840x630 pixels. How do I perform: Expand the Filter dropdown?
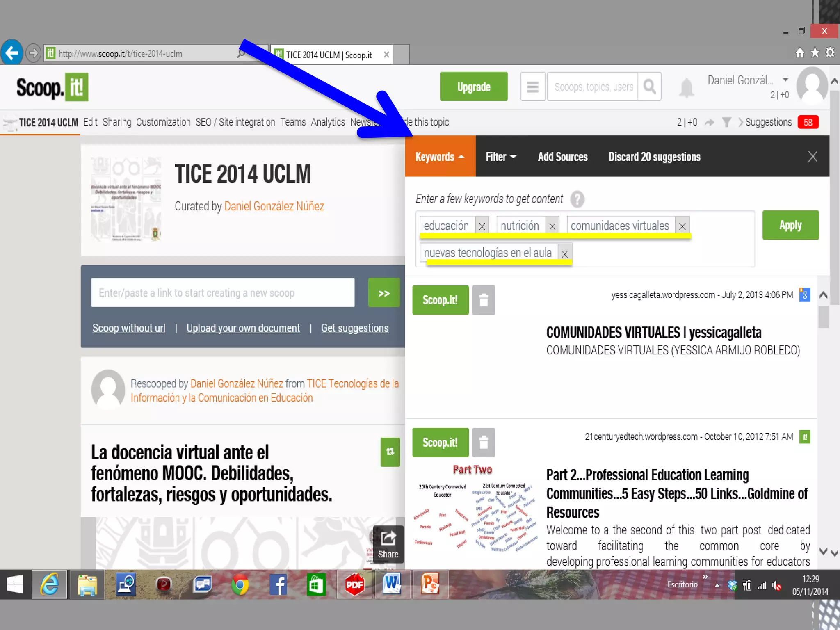point(501,157)
